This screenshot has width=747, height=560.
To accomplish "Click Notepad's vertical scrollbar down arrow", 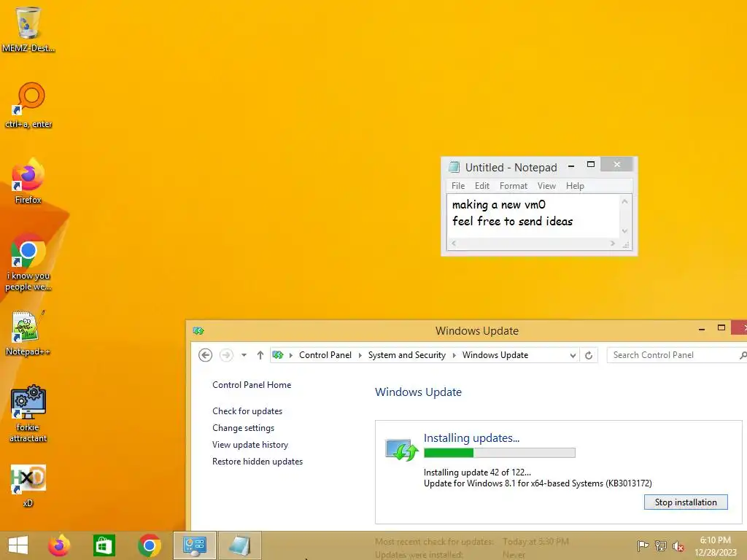I will [624, 231].
